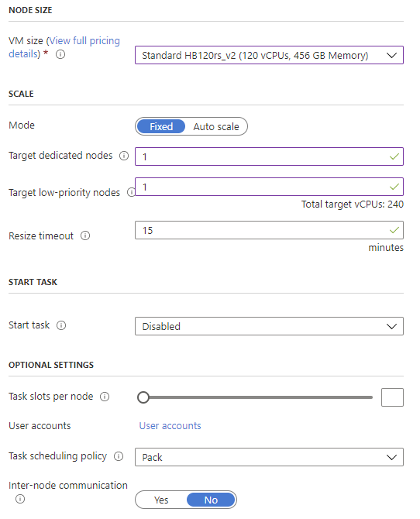Viewport: 420px width, 519px height.
Task: Select Fixed scale mode
Action: 161,126
